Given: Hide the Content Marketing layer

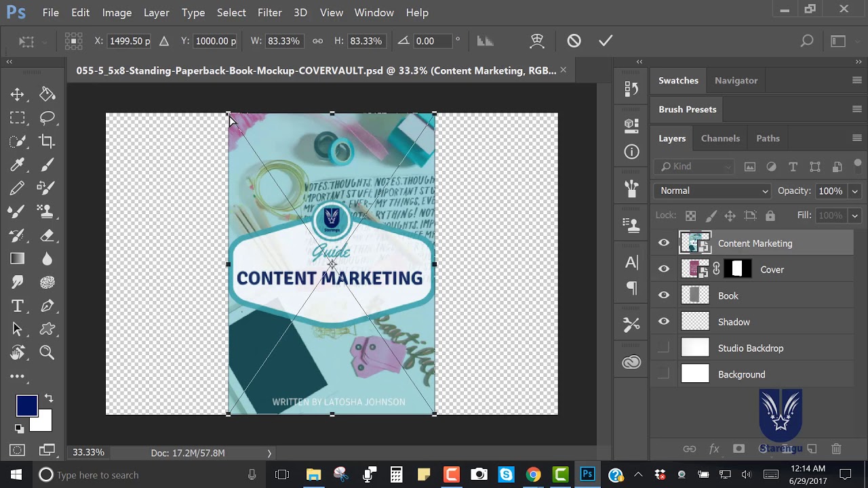Looking at the screenshot, I should (664, 243).
